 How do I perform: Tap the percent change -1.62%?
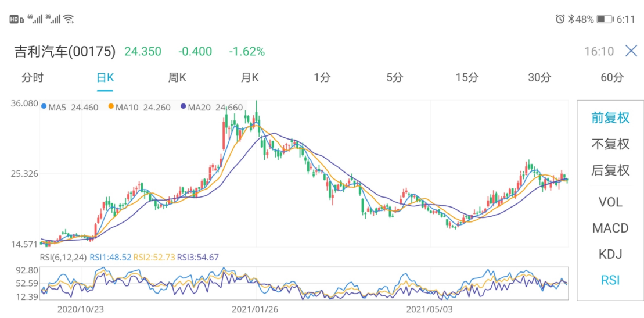pos(247,51)
